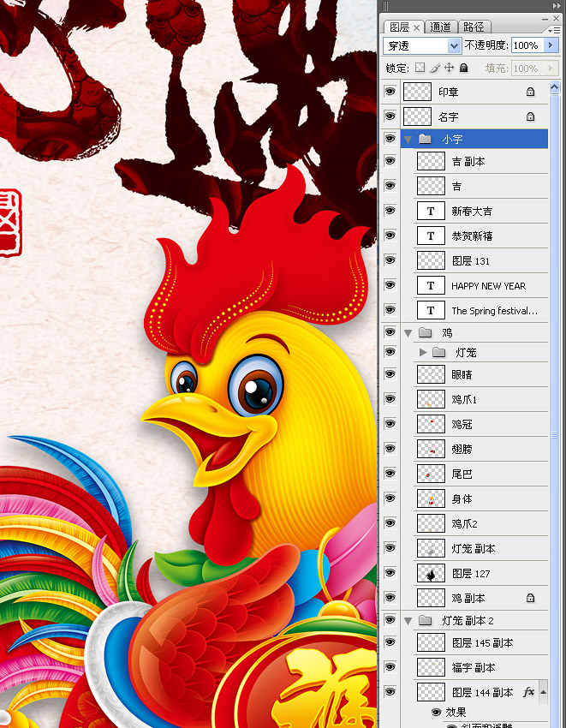The image size is (566, 728).
Task: Toggle visibility of 翅膀 layer
Action: click(x=390, y=449)
